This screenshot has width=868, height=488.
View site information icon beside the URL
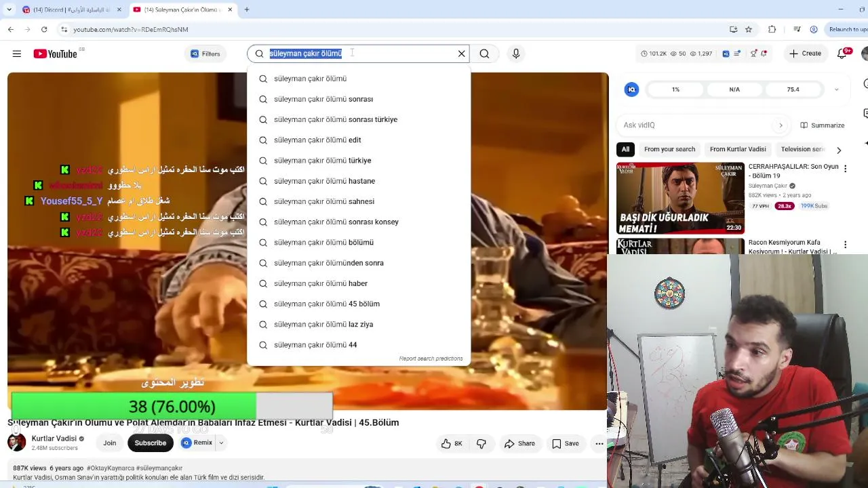[64, 29]
